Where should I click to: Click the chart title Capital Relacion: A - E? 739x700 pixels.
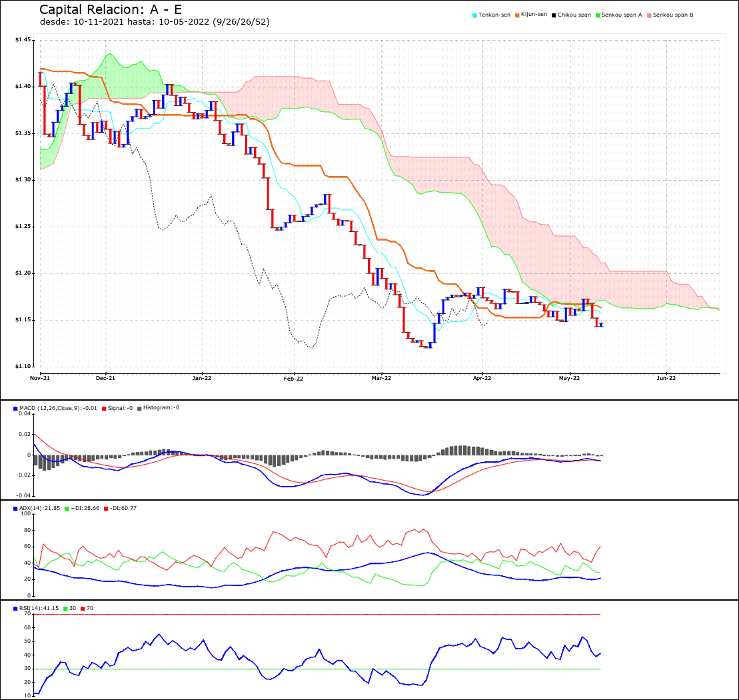(x=111, y=9)
